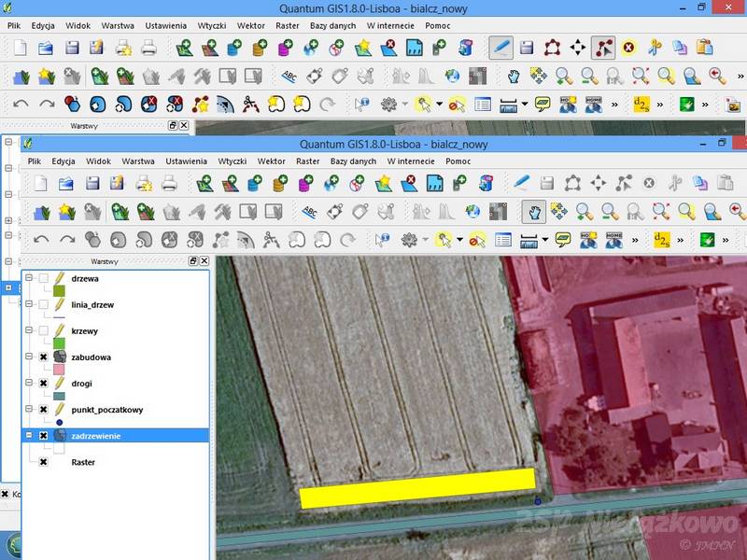747x560 pixels.
Task: Pan map to selection in the front window
Action: 559,212
